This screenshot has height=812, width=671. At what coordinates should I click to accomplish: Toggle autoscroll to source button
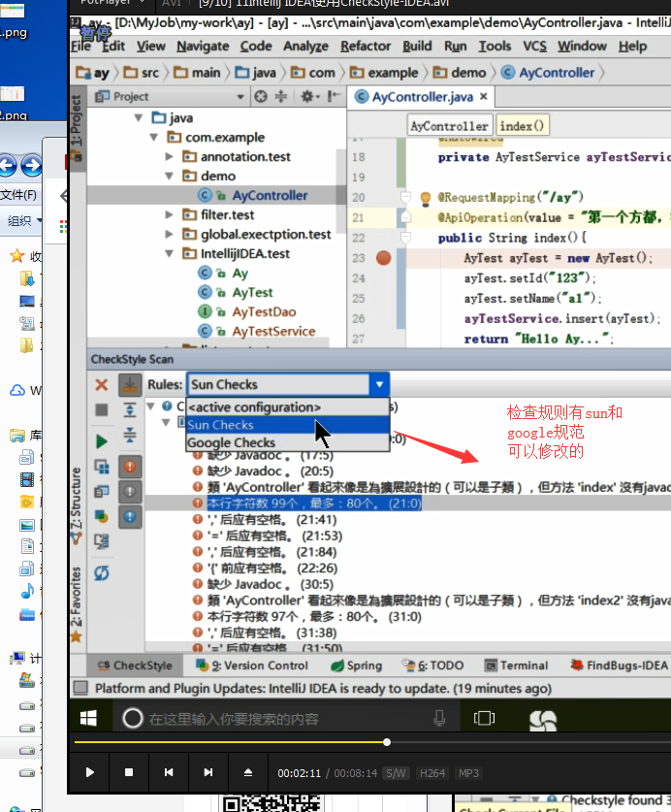(x=129, y=385)
